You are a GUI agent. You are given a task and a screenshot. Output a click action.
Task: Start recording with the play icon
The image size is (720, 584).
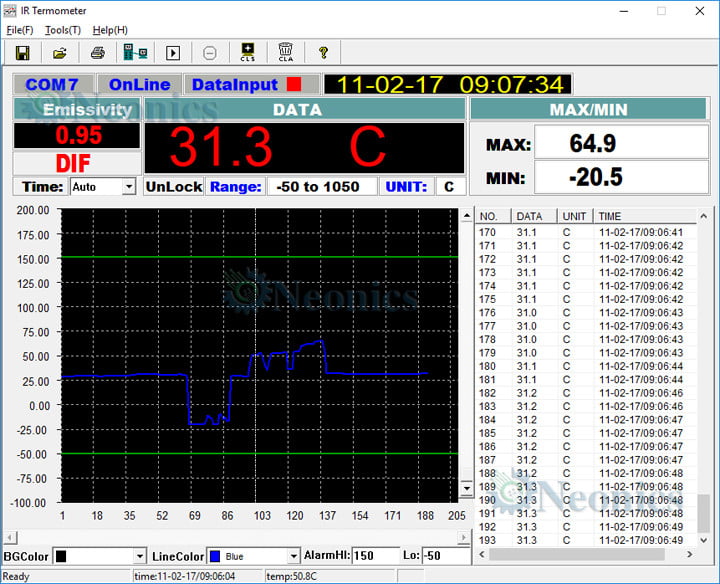click(173, 53)
